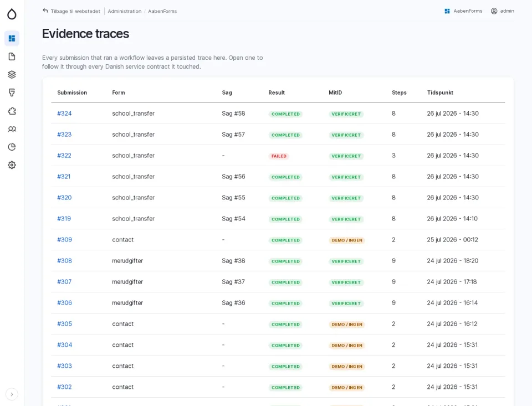Open submission #302
Viewport: 532px width, 406px height.
64,387
